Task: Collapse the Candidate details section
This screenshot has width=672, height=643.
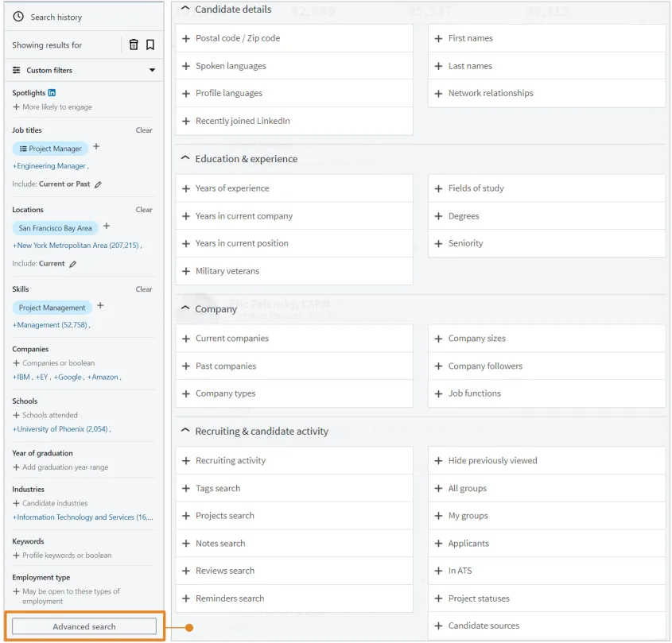Action: tap(185, 10)
